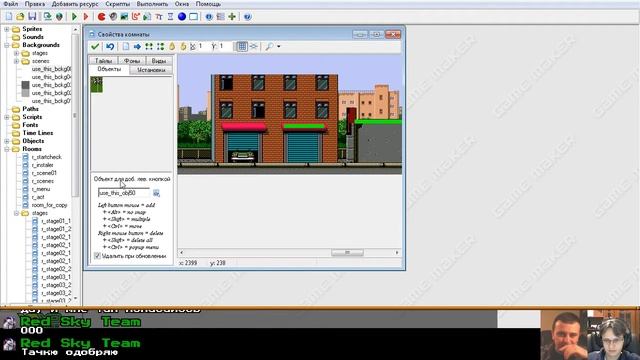The image size is (640, 360).
Task: Click the room scrollbar left arrow
Action: 182,253
